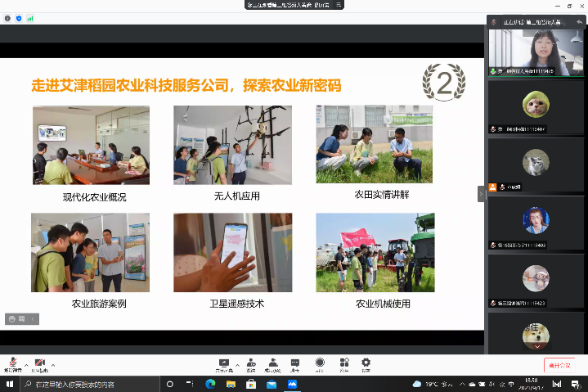Click the blue security shield icon
588x392 pixels.
tap(19, 17)
